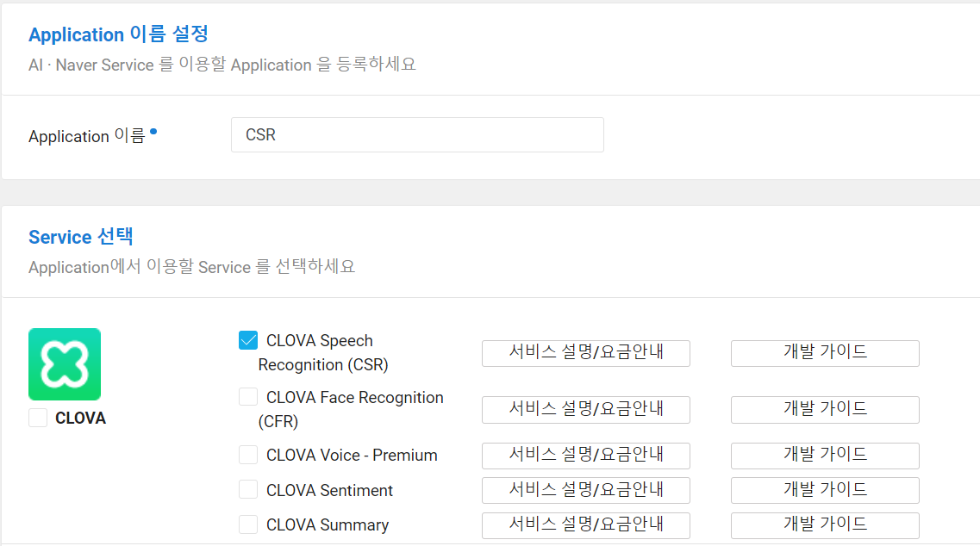This screenshot has height=546, width=980.
Task: Open 개발 가이드 for Voice - Premium
Action: 825,456
